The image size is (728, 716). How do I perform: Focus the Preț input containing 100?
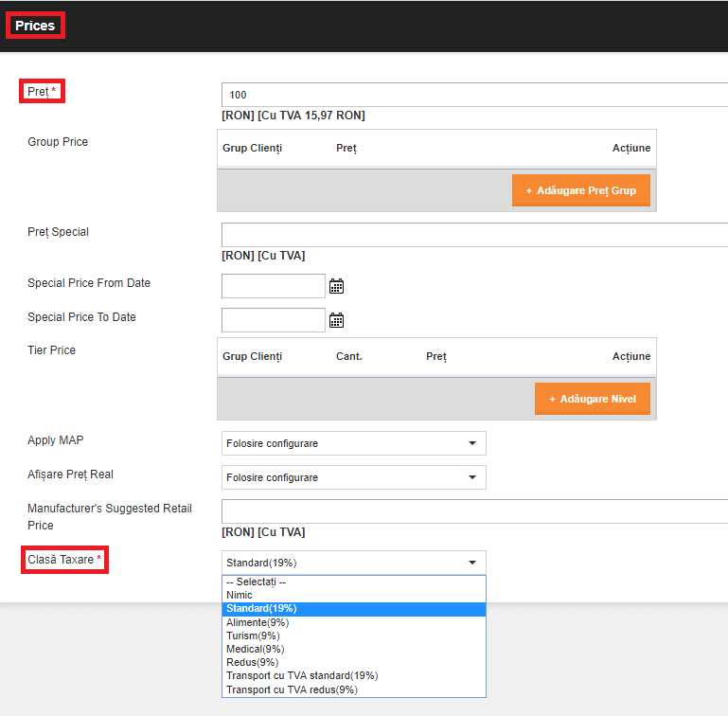(x=474, y=95)
